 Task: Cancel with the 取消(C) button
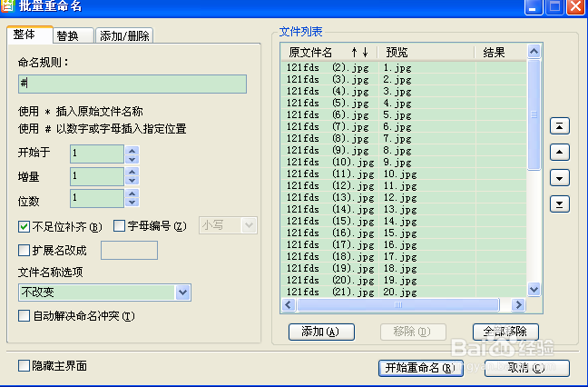coord(527,368)
